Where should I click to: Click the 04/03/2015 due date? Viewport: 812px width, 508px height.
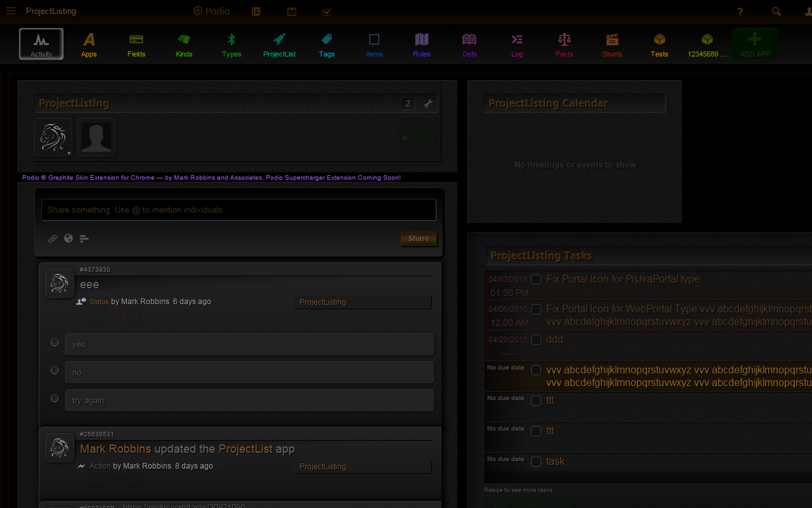[x=508, y=279]
